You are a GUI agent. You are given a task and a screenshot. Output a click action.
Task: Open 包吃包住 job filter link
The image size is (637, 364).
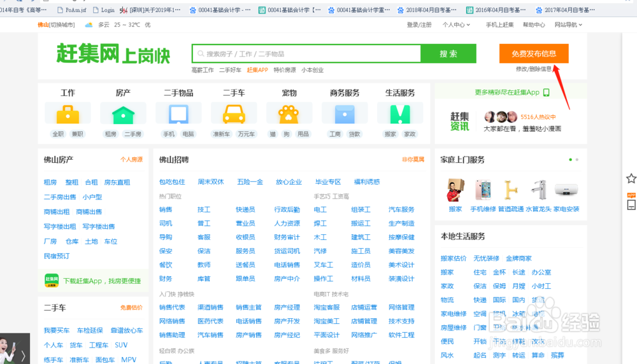point(172,182)
